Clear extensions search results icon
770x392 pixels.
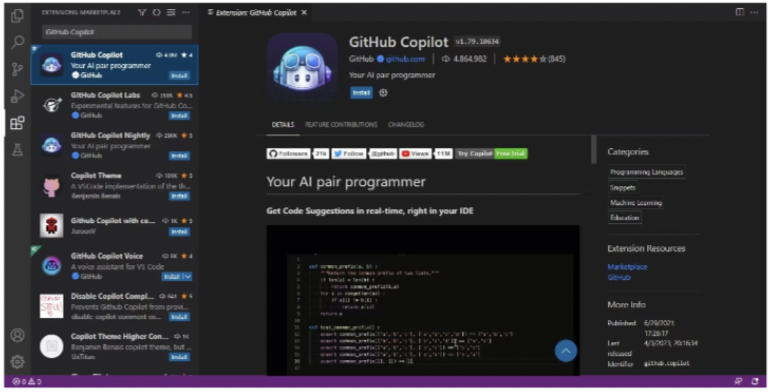[x=171, y=12]
